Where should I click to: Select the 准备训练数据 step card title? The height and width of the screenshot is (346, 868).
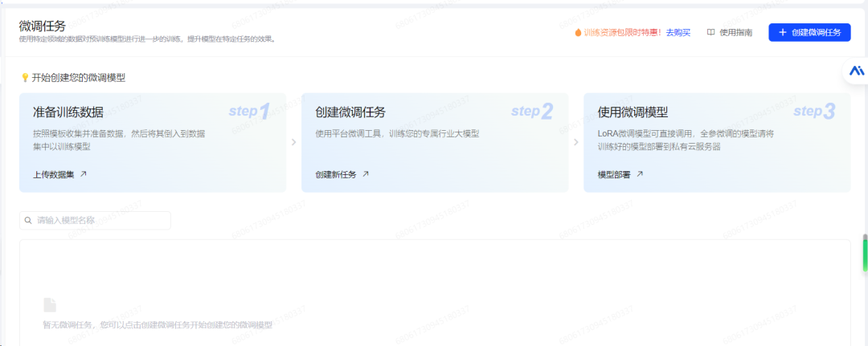(68, 112)
